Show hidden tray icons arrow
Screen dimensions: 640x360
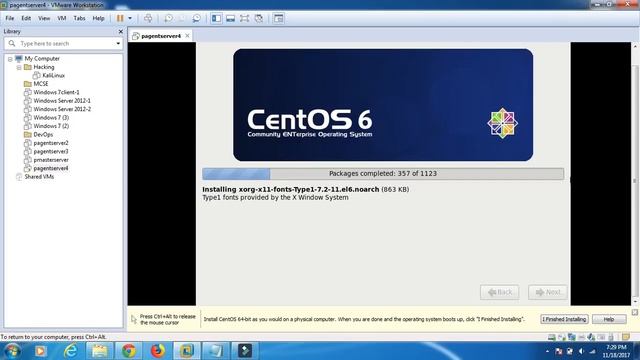(547, 351)
